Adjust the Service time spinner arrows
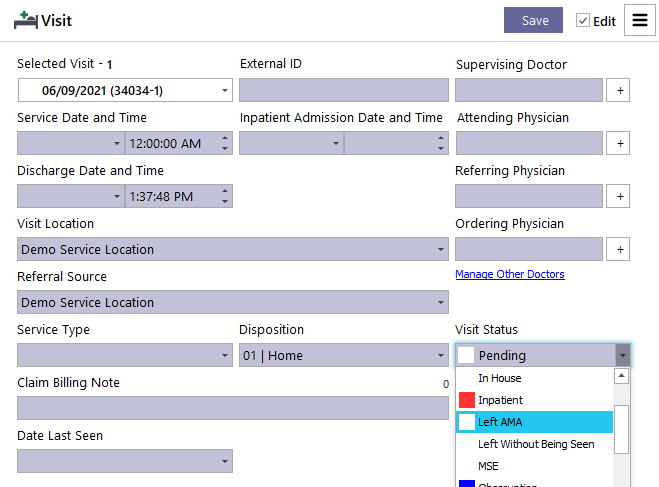The height and width of the screenshot is (487, 659). (x=225, y=143)
